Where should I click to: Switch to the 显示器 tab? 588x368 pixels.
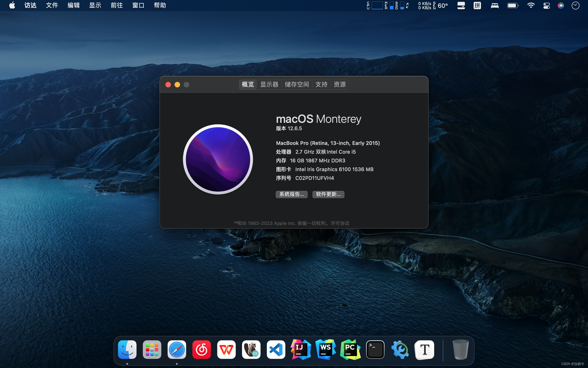(269, 84)
